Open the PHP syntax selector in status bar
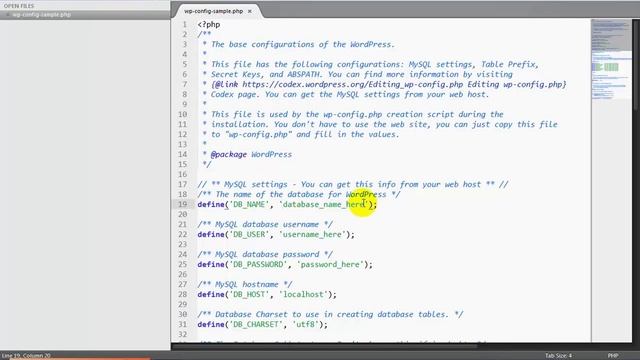The image size is (640, 360). pos(613,356)
